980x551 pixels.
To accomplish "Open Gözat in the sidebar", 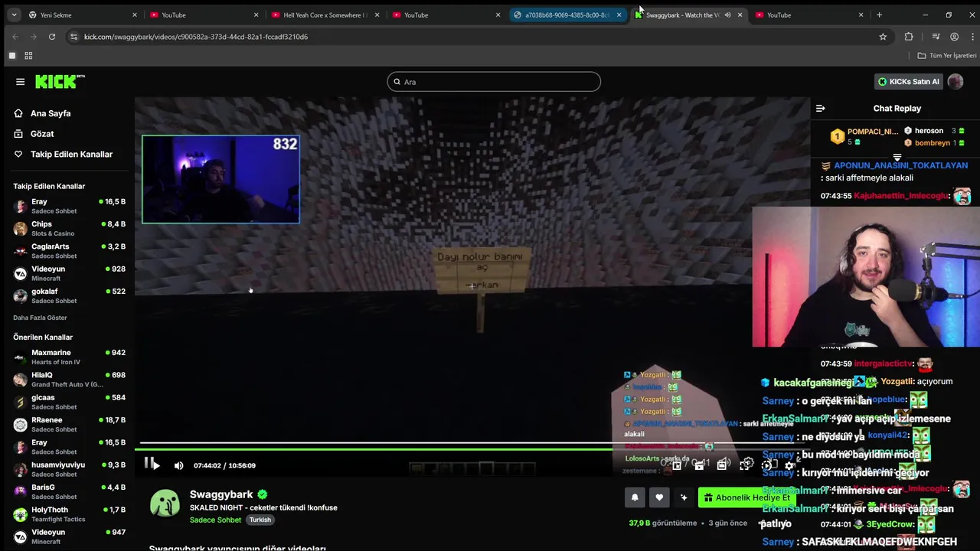I will [x=42, y=134].
